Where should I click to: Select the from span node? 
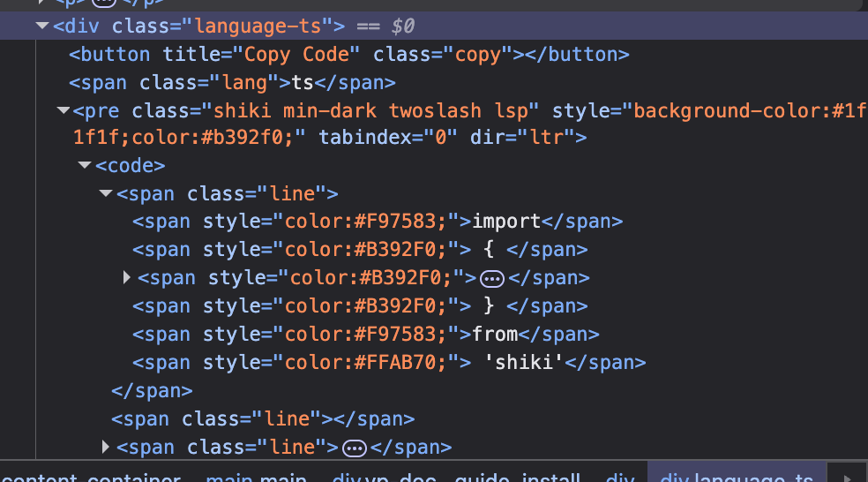click(x=365, y=335)
